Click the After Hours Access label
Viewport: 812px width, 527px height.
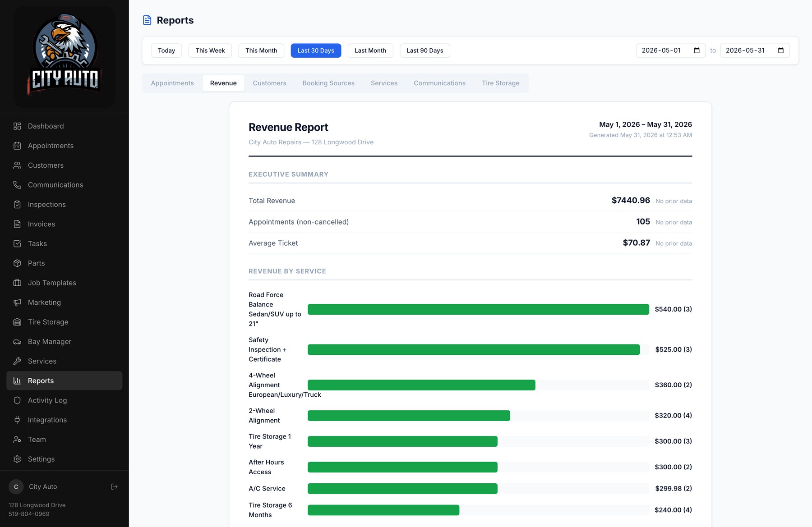[x=266, y=467]
